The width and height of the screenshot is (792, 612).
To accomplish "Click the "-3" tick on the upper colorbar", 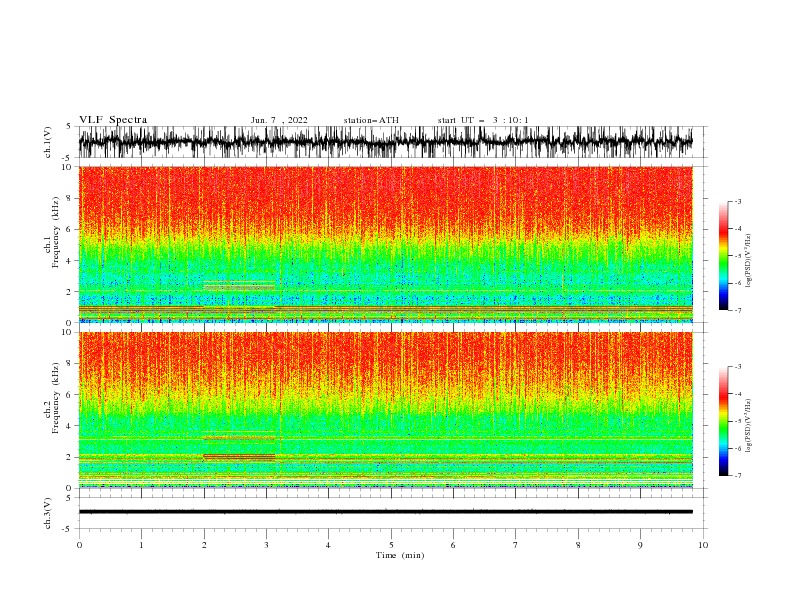I will (x=737, y=201).
